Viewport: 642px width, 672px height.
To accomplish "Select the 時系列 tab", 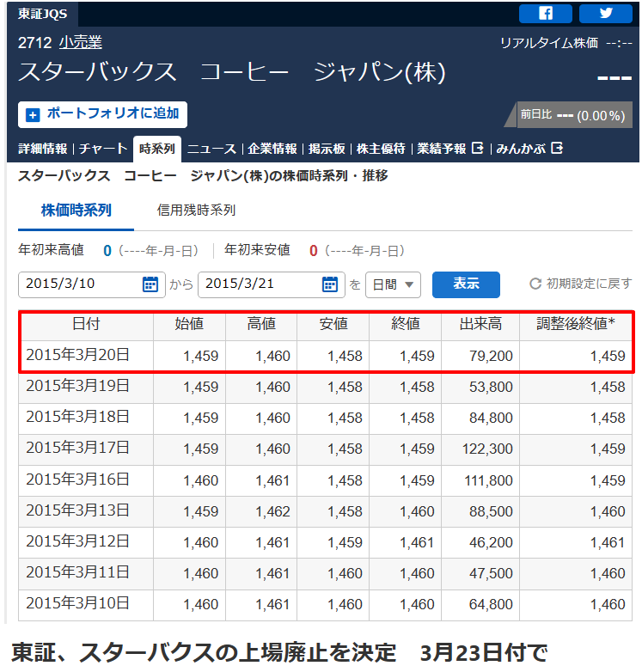I will [157, 149].
